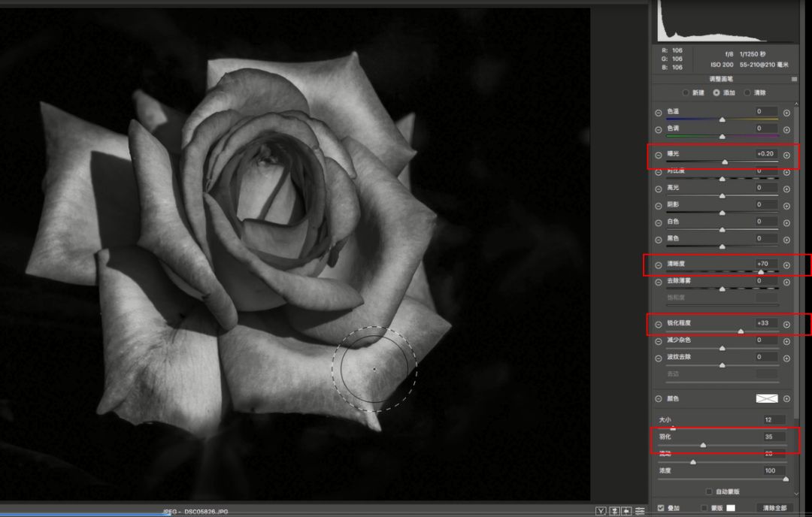Click the plus icon beside 阴影 (Shadows)

[x=786, y=205]
